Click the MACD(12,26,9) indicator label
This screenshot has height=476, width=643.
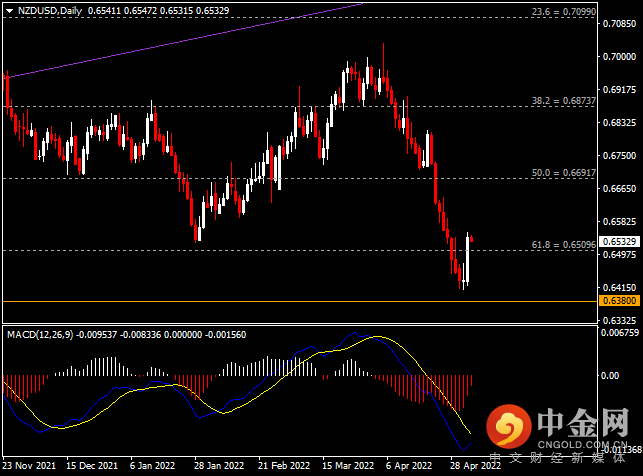click(40, 335)
